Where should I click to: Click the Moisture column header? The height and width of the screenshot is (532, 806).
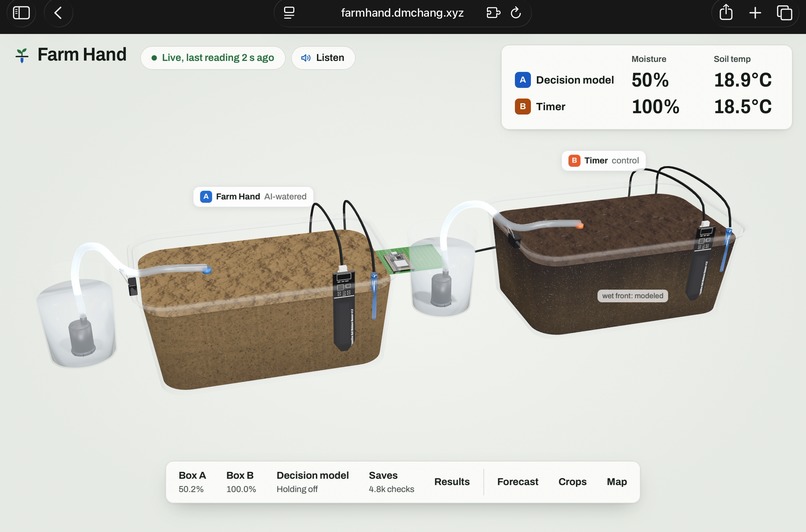[x=649, y=59]
